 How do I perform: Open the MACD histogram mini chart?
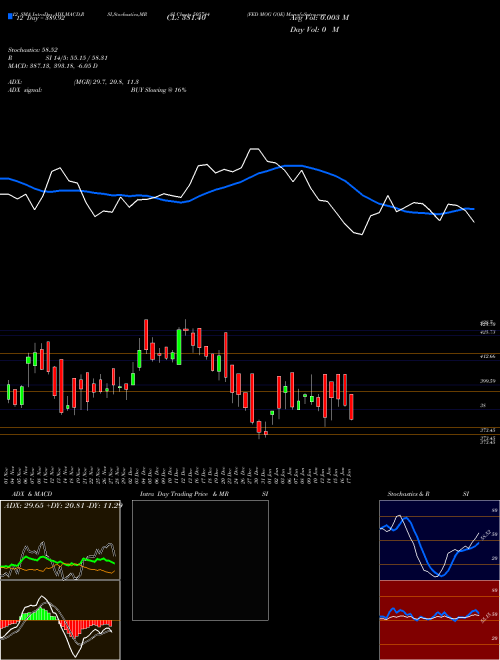click(60, 620)
